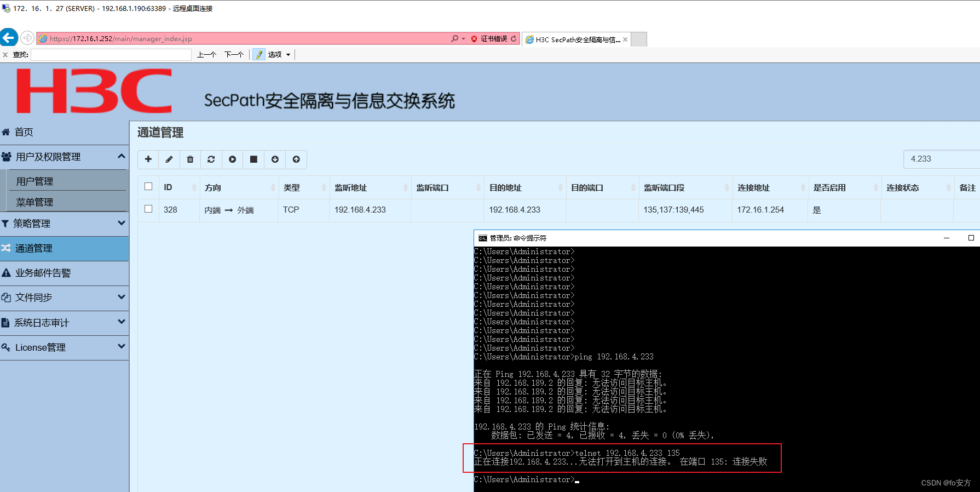Viewport: 980px width, 492px height.
Task: Click the 下一个 find next button
Action: click(234, 55)
